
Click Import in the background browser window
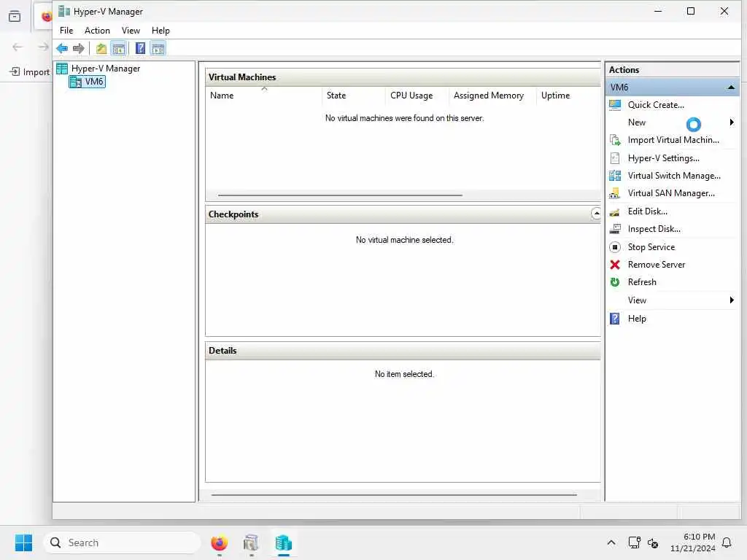[29, 72]
